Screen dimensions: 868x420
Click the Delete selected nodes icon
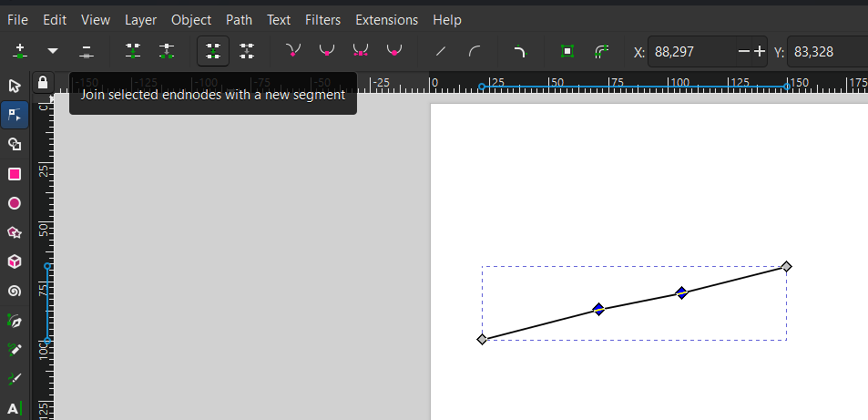(86, 52)
